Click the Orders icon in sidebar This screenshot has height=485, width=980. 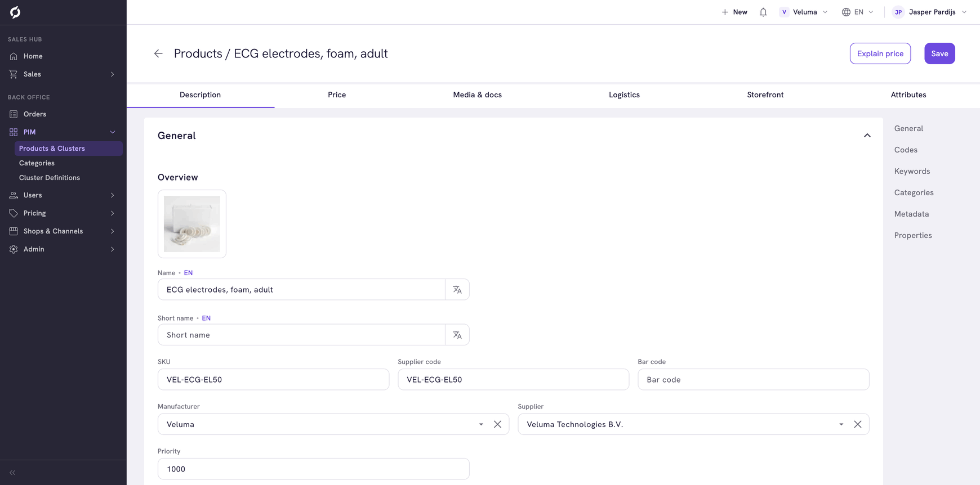pyautogui.click(x=14, y=114)
